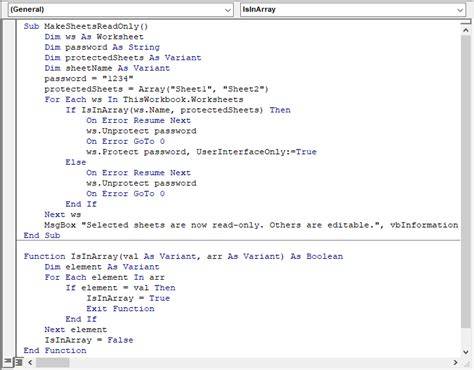This screenshot has width=474, height=370.
Task: Place cursor on the MsgBox line
Action: [x=251, y=225]
